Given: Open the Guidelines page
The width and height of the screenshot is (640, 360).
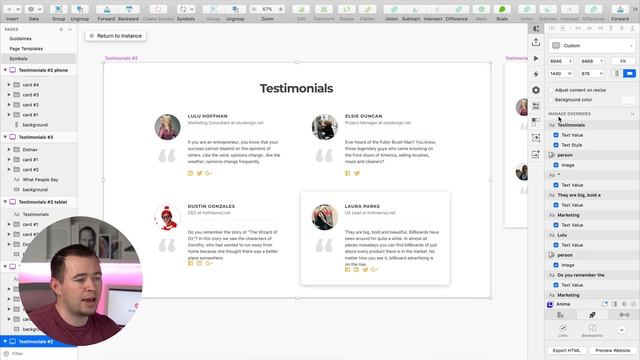Looking at the screenshot, I should coord(20,38).
